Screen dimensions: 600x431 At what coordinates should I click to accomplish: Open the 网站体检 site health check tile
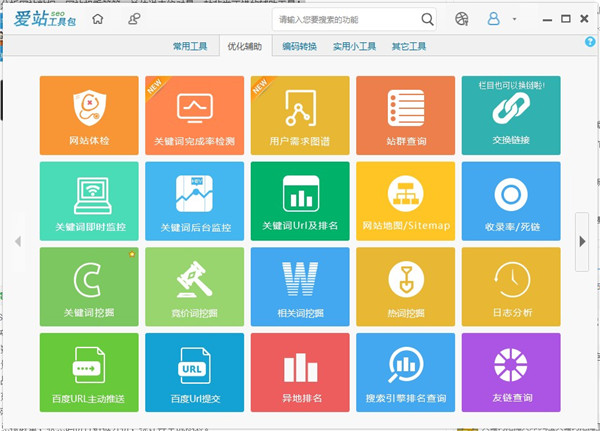coord(89,115)
